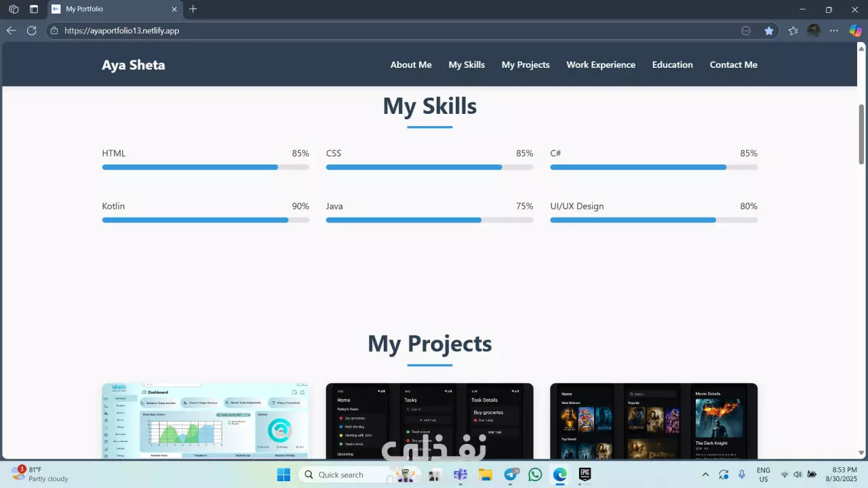Click the UI/UX Design 80% value

point(749,206)
